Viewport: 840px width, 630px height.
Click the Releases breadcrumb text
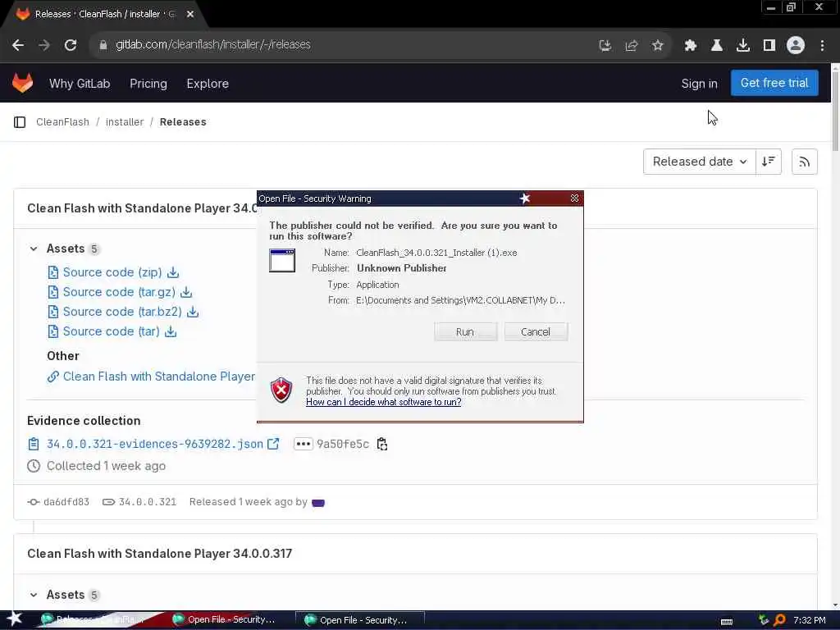coord(183,122)
